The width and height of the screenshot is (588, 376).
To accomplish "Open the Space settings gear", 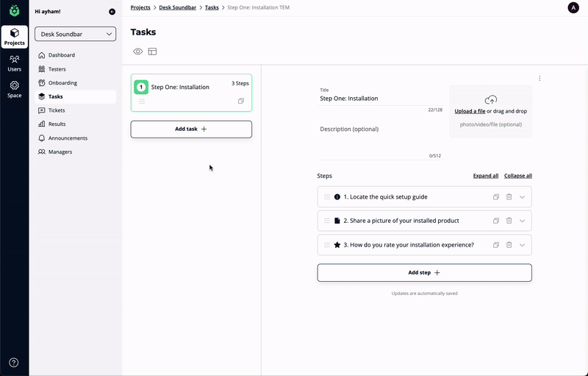I will tap(14, 90).
